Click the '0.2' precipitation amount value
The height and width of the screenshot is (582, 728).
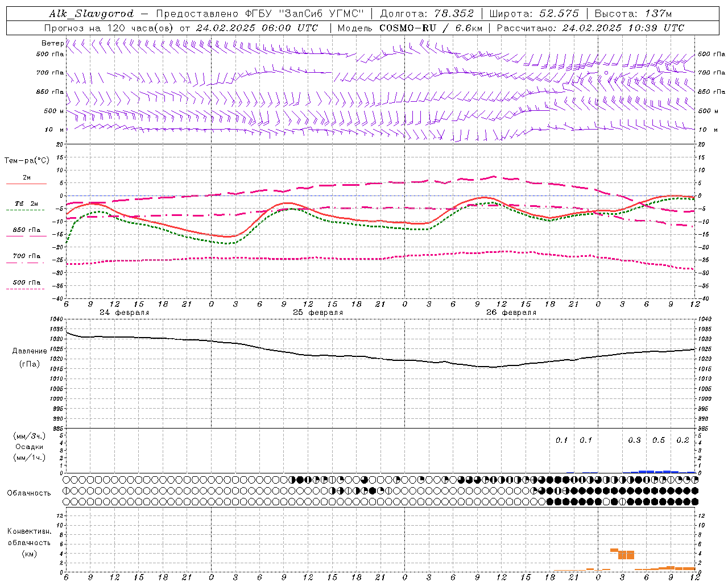click(682, 440)
